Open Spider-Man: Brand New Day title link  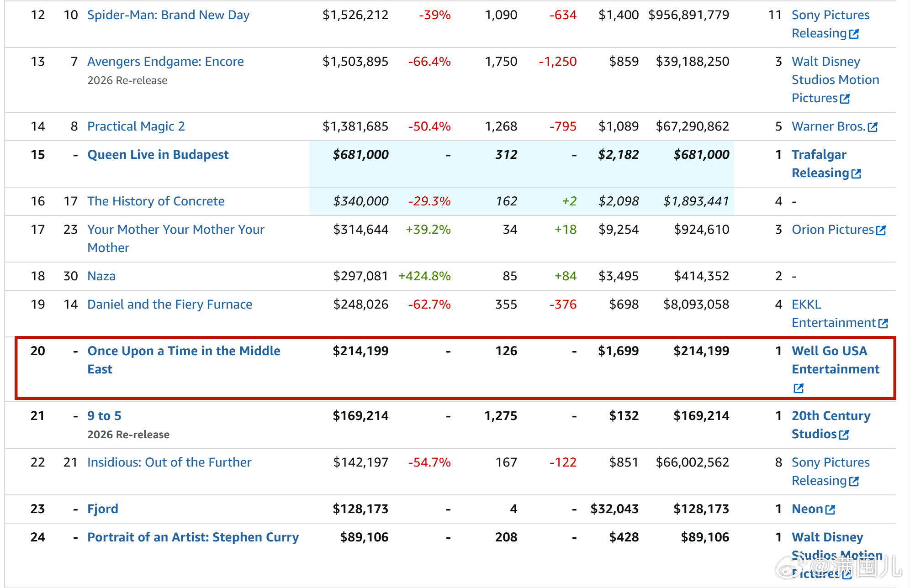point(168,15)
